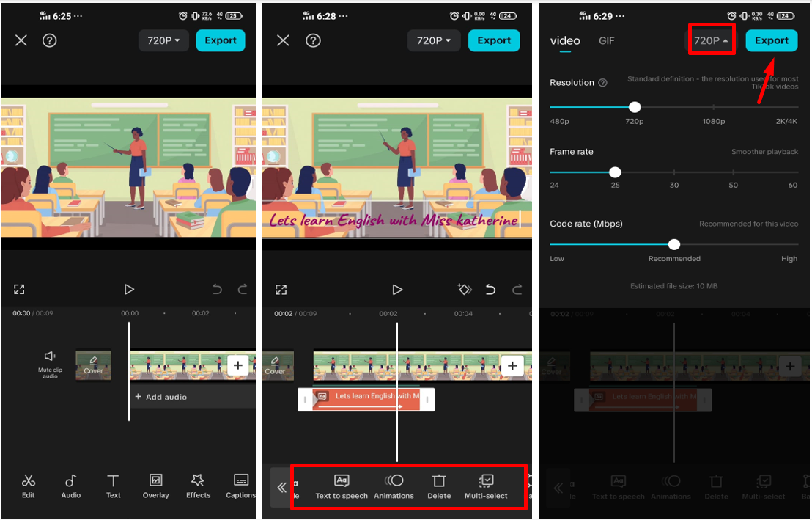Screen dimensions: 812x520
Task: Click 00:02 ruler mark on left timeline
Action: [200, 313]
